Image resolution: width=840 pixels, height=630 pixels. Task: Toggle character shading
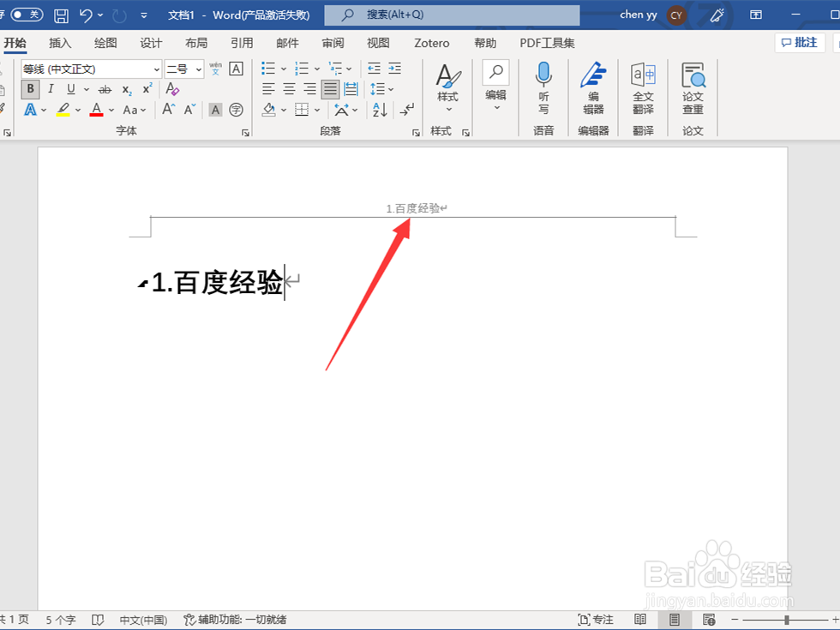coord(215,110)
